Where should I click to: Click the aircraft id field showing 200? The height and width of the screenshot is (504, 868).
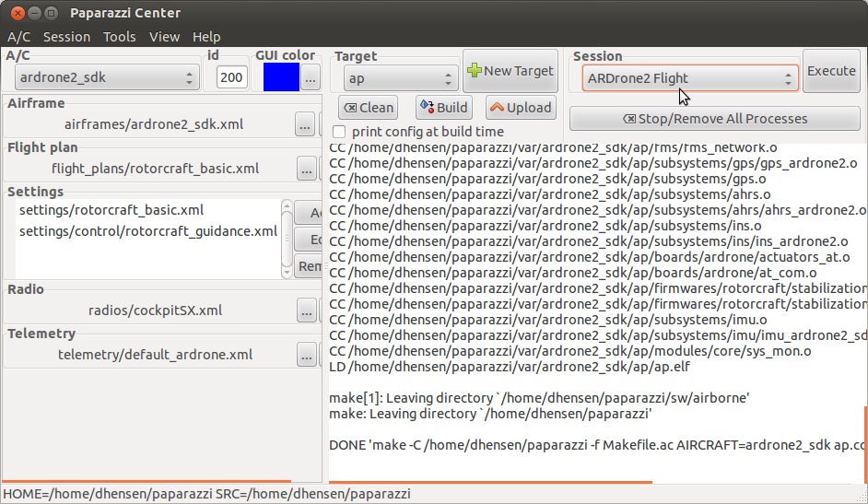pos(231,77)
